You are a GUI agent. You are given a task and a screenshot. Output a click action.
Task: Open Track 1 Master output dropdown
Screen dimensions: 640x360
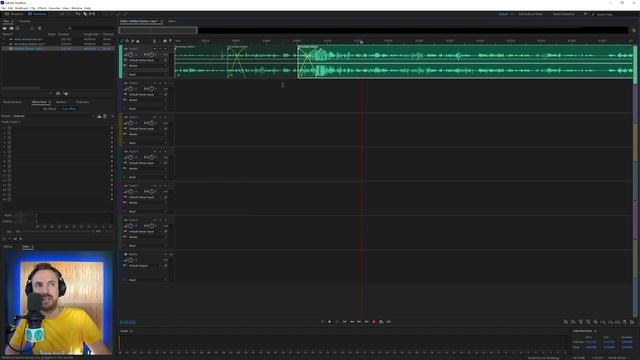point(148,65)
